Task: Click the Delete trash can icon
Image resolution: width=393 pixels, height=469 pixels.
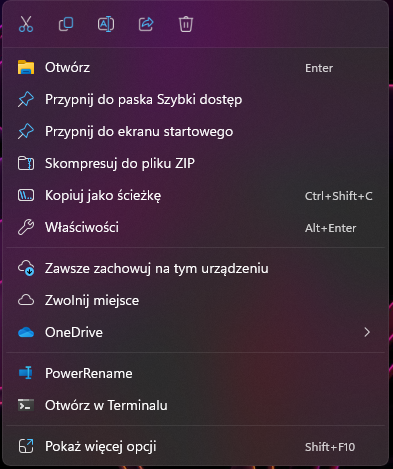Action: tap(186, 24)
